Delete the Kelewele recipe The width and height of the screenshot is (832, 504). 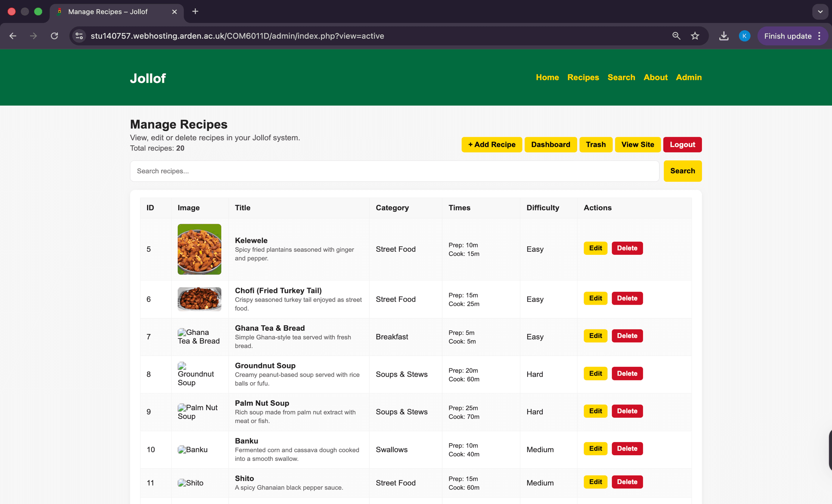627,248
